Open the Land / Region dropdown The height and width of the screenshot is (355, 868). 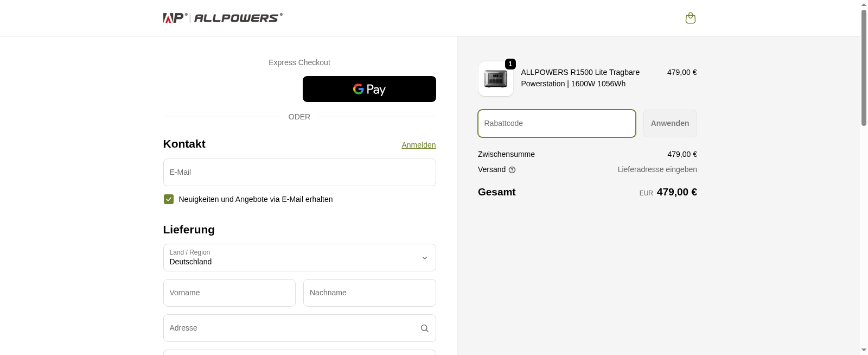(x=299, y=258)
